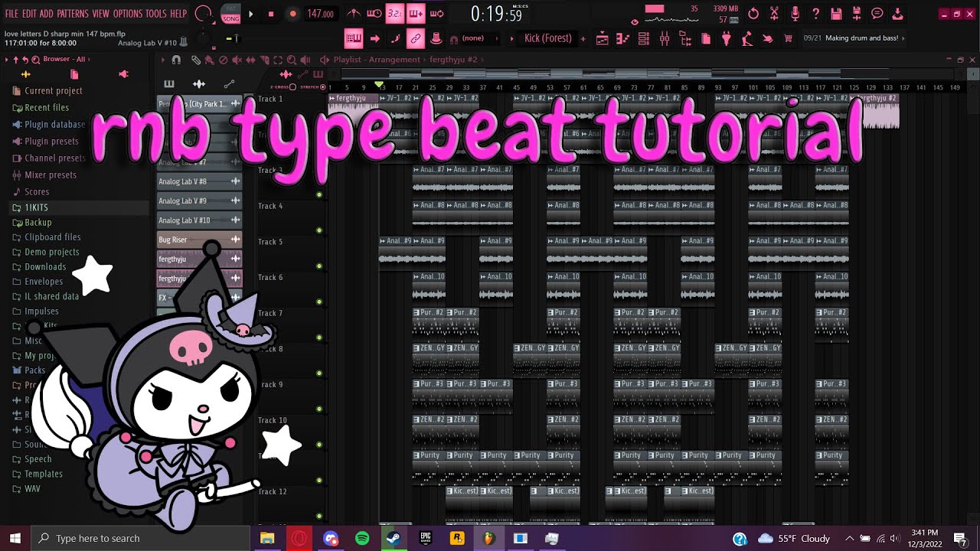Open the FILE menu
The width and height of the screenshot is (980, 551).
(x=11, y=14)
